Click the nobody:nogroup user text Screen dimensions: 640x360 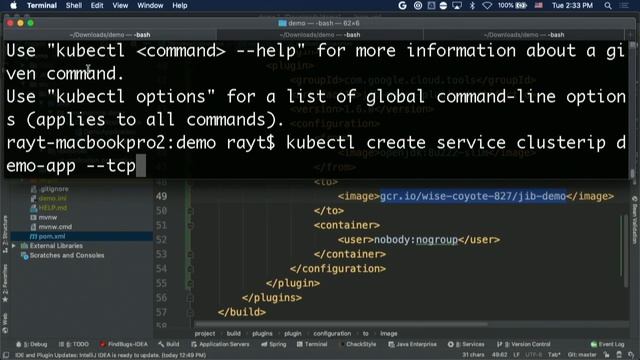(416, 240)
